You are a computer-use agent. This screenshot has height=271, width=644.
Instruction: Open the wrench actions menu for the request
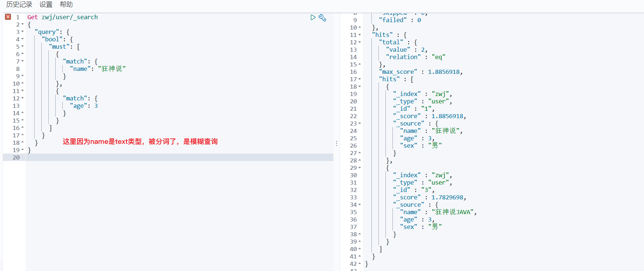(322, 17)
